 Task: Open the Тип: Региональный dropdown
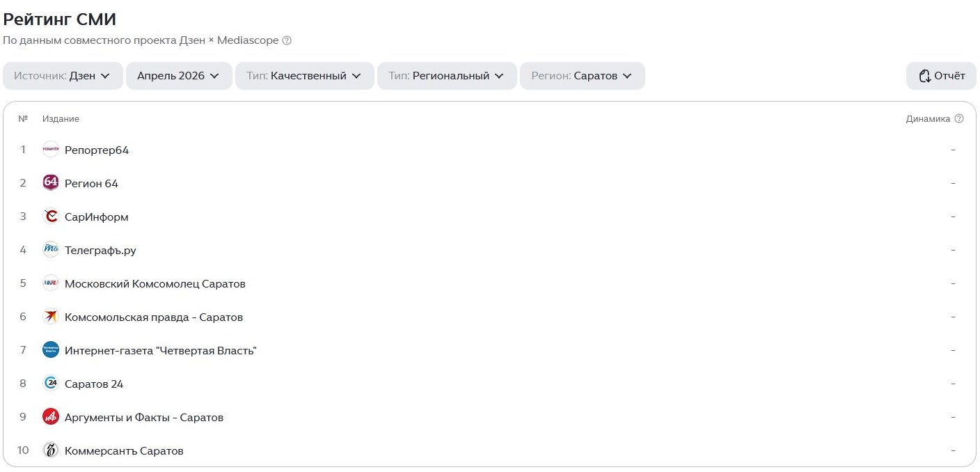pos(447,76)
